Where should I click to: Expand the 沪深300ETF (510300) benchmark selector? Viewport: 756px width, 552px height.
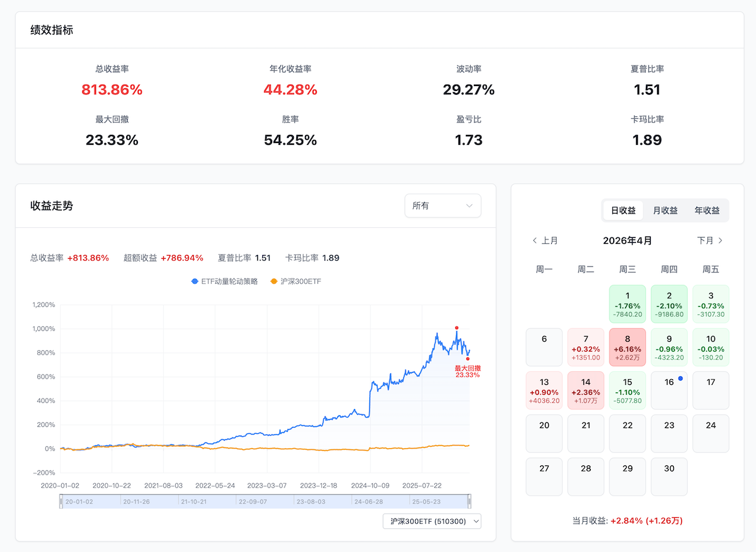pos(432,522)
